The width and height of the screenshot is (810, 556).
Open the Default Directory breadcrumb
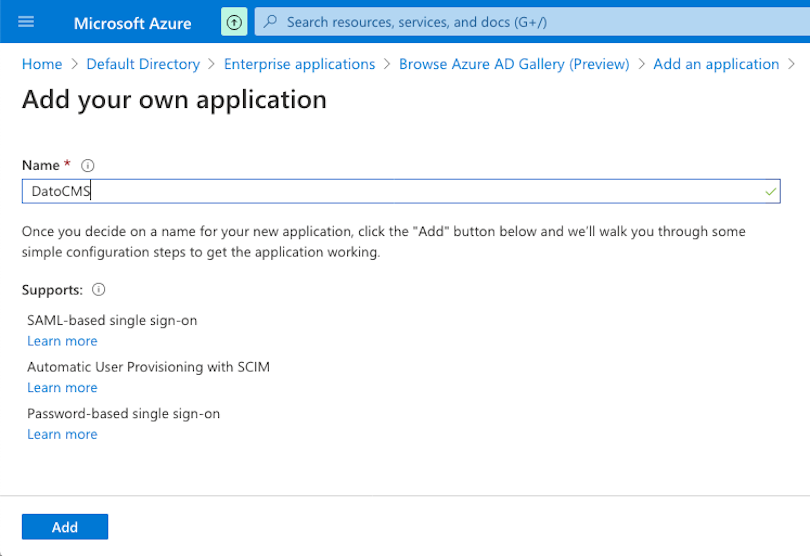143,64
